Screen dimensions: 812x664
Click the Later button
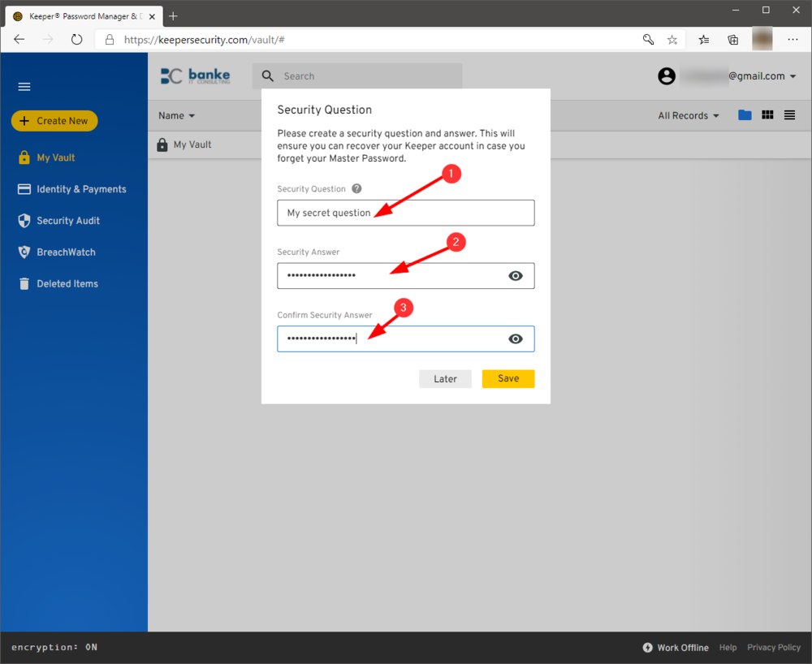tap(445, 379)
